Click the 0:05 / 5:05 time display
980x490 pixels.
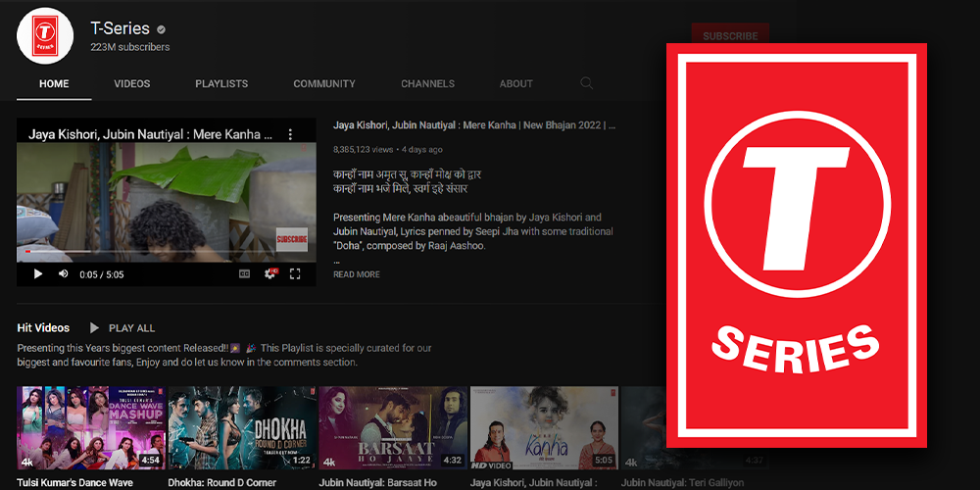click(x=102, y=274)
